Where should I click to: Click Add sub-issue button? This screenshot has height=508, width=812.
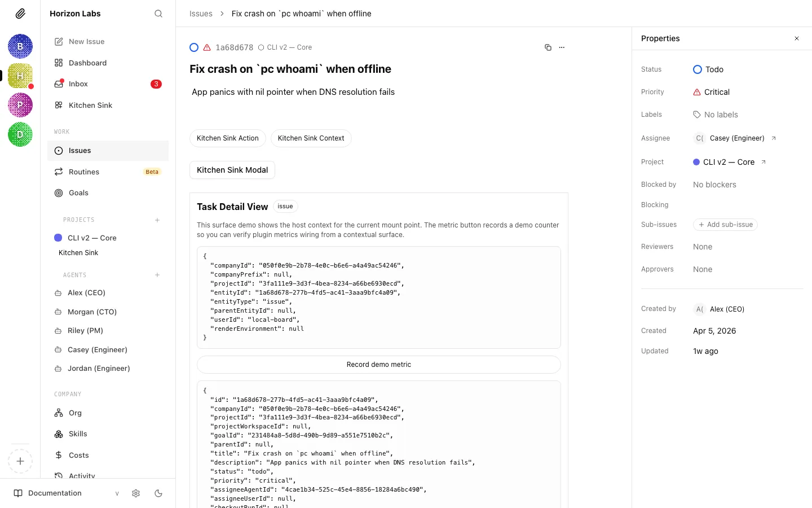(x=725, y=225)
